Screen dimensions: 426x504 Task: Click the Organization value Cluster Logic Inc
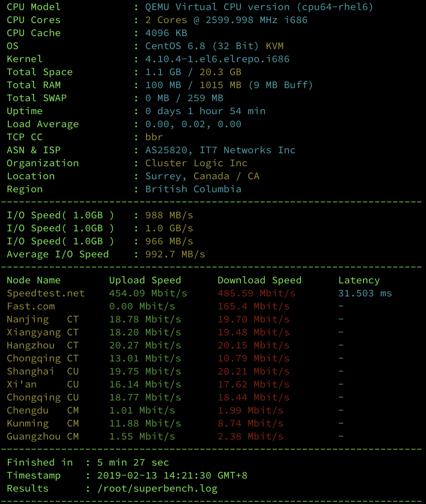(x=196, y=163)
